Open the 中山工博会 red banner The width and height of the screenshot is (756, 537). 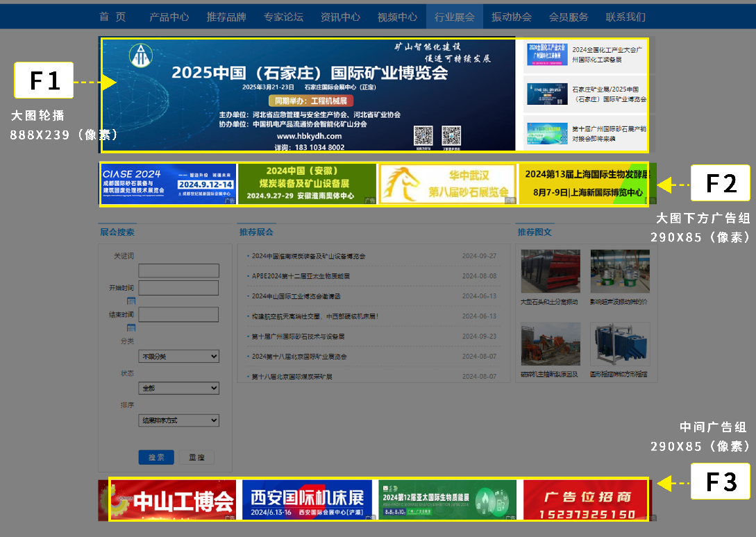pyautogui.click(x=174, y=500)
